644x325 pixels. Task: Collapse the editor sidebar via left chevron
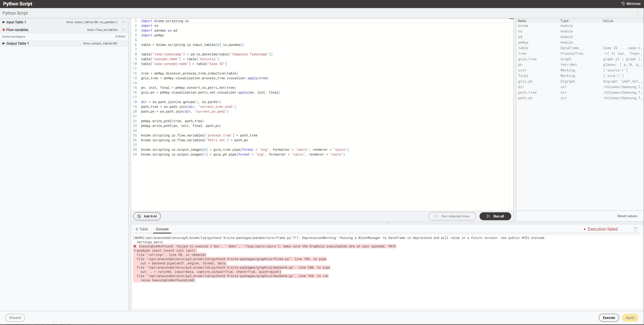pyautogui.click(x=129, y=165)
